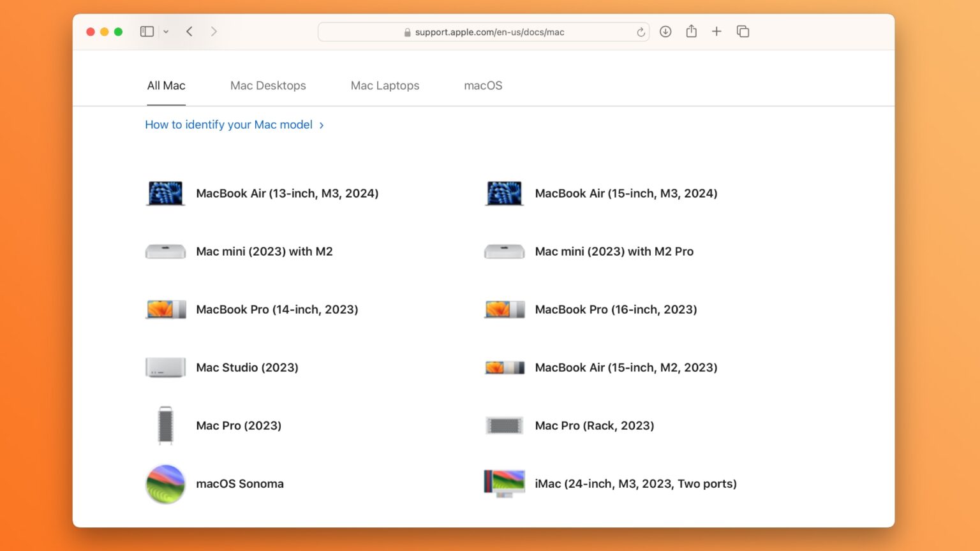980x551 pixels.
Task: Click the Mac mini with M2 icon
Action: click(x=165, y=251)
